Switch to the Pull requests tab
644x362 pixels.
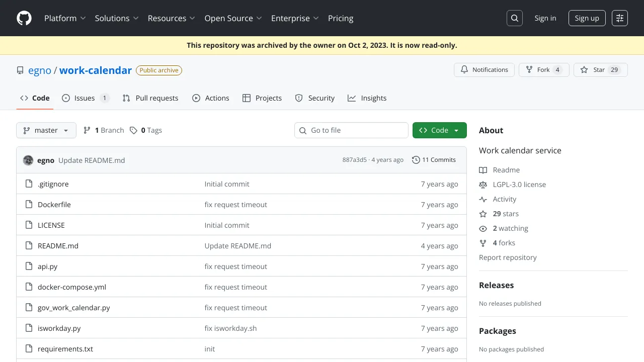pyautogui.click(x=150, y=98)
